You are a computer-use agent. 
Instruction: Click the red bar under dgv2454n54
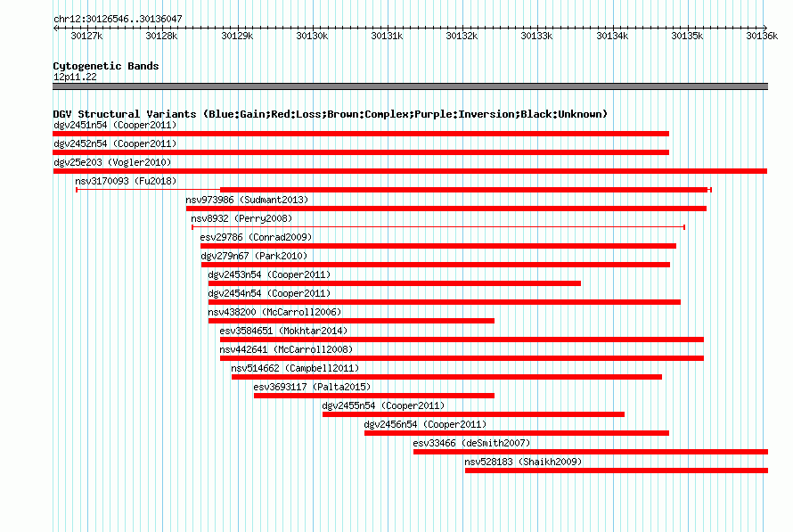tap(444, 302)
